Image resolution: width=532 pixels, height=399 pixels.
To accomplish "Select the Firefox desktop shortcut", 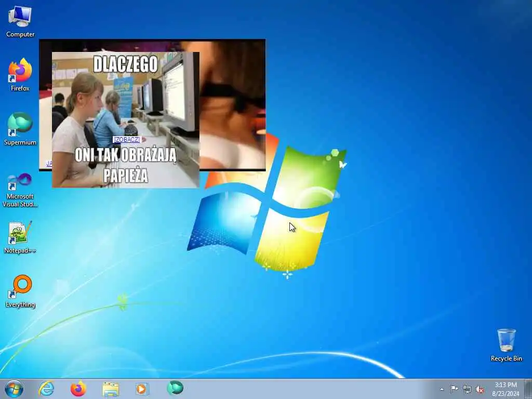I will pyautogui.click(x=20, y=75).
